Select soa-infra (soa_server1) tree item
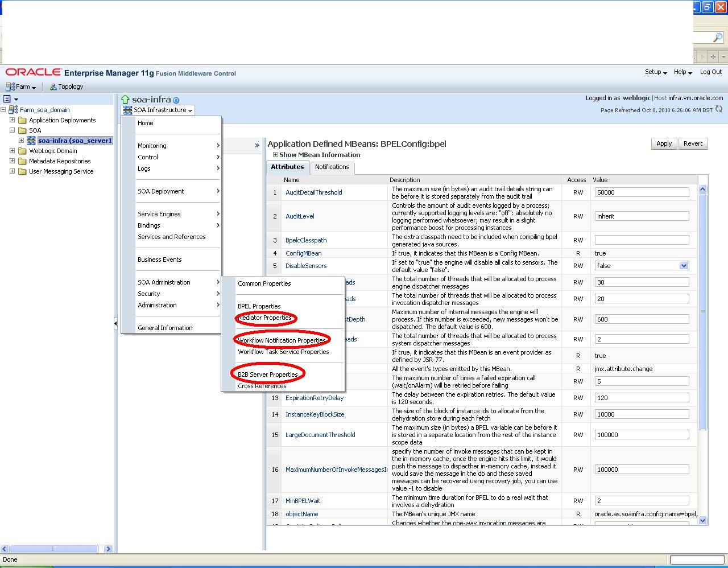Image resolution: width=728 pixels, height=568 pixels. (75, 141)
